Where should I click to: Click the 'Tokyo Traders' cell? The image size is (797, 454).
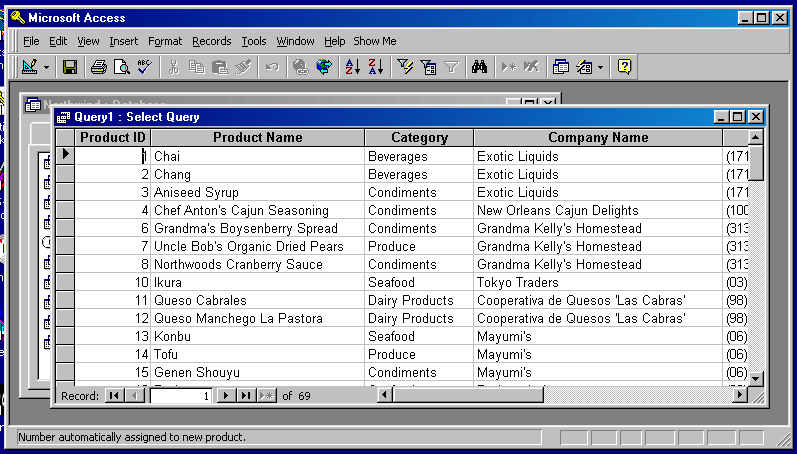[x=598, y=282]
